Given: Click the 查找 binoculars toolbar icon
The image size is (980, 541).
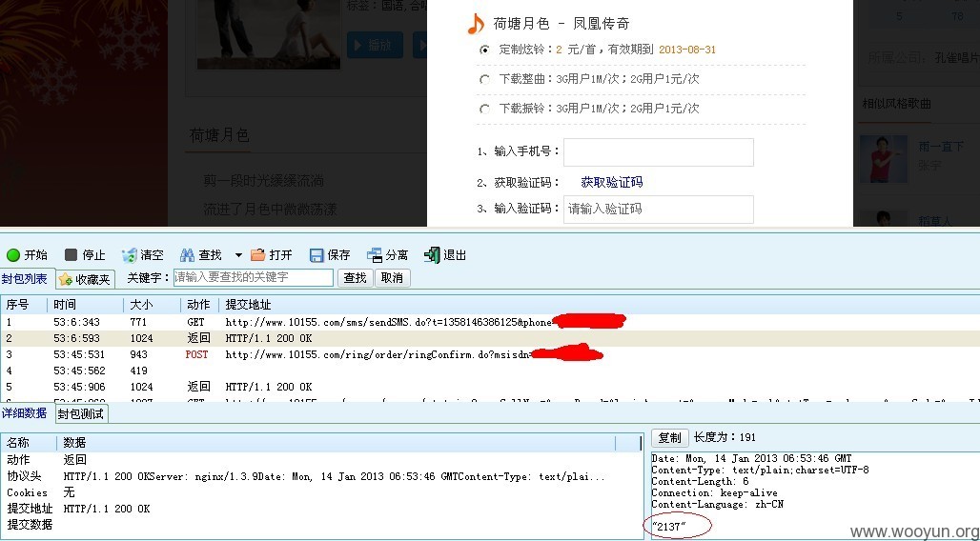Looking at the screenshot, I should click(x=187, y=255).
